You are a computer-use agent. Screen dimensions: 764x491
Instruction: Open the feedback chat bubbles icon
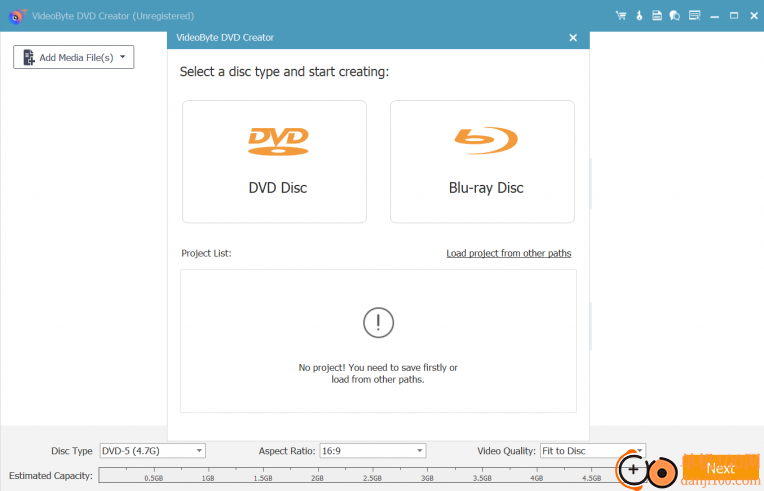point(675,16)
